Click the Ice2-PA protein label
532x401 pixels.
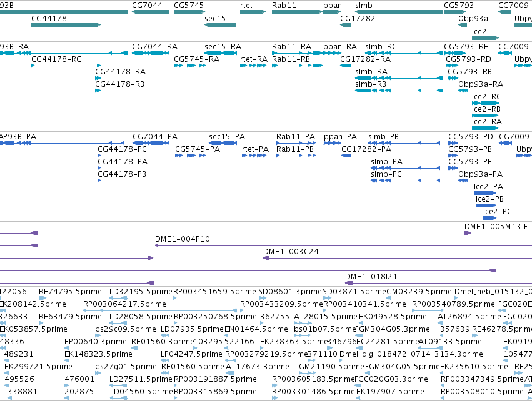click(488, 187)
